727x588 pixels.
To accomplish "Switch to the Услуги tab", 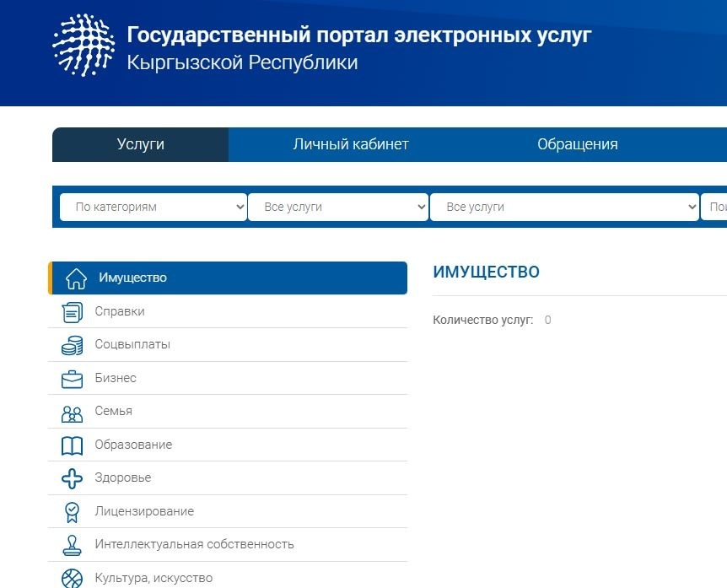I will [140, 144].
